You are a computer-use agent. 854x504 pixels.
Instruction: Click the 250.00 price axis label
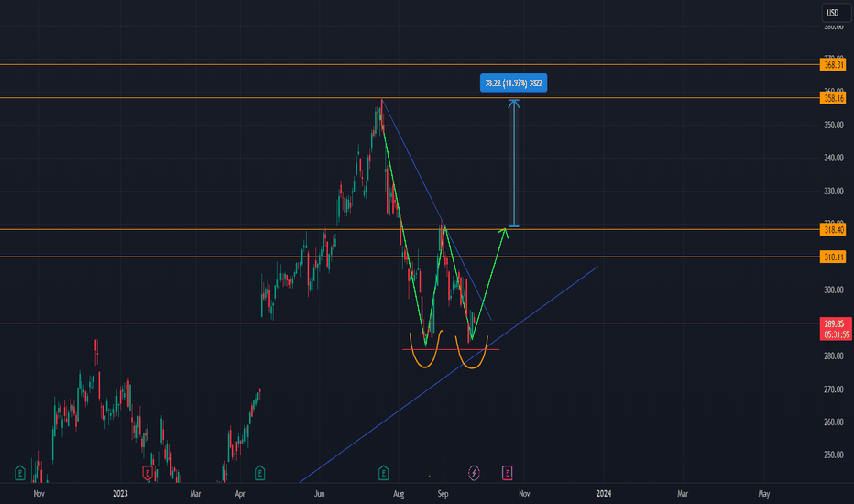(834, 455)
